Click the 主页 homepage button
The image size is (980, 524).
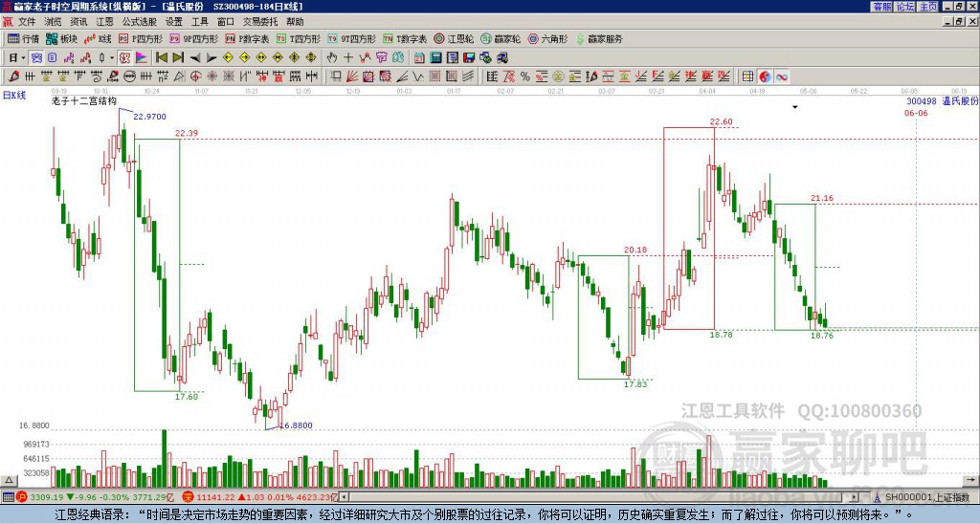[x=927, y=7]
